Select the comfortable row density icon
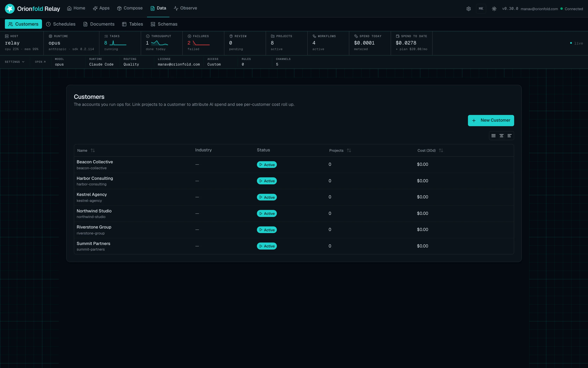 point(493,136)
